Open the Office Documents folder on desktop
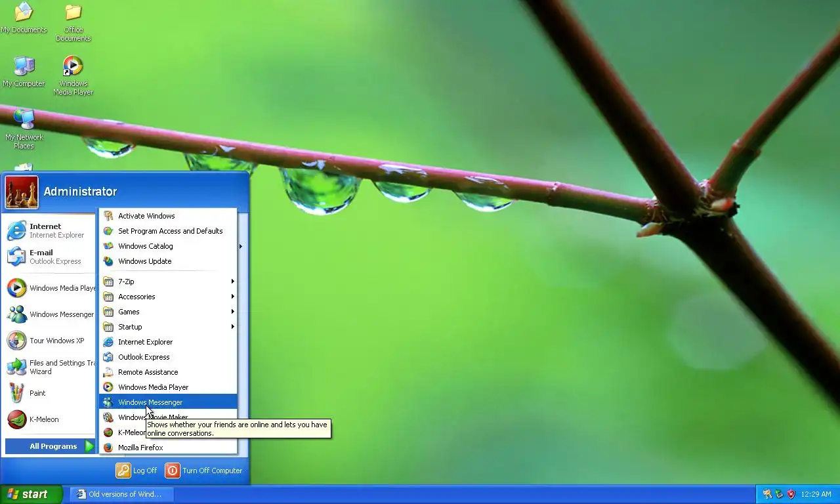 point(73,22)
